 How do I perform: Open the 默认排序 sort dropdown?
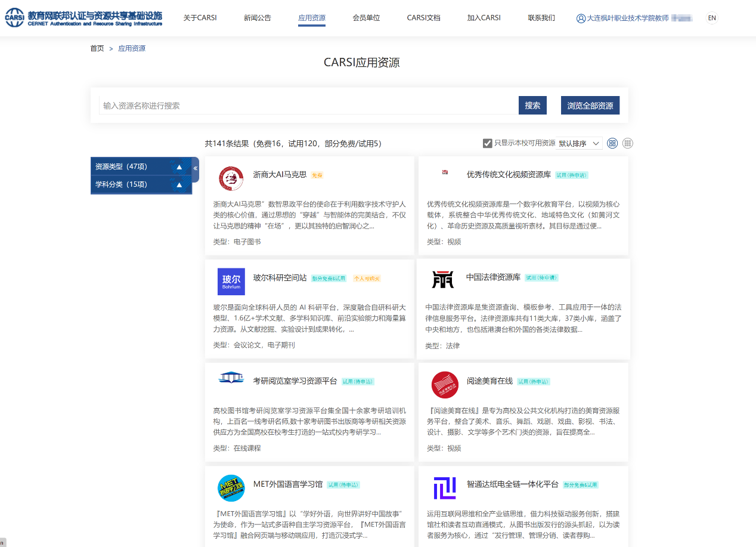click(x=580, y=144)
